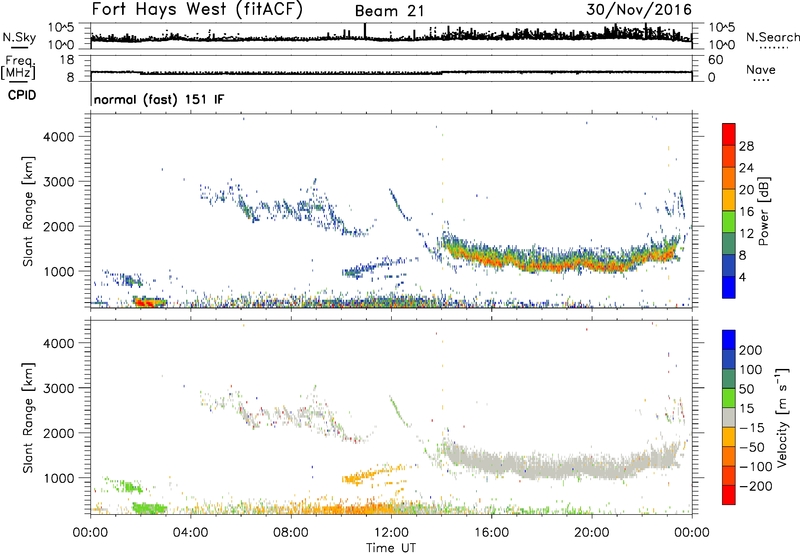Image resolution: width=800 pixels, height=554 pixels.
Task: Click the 'normal (fast) 151 IF' text
Action: tap(159, 99)
